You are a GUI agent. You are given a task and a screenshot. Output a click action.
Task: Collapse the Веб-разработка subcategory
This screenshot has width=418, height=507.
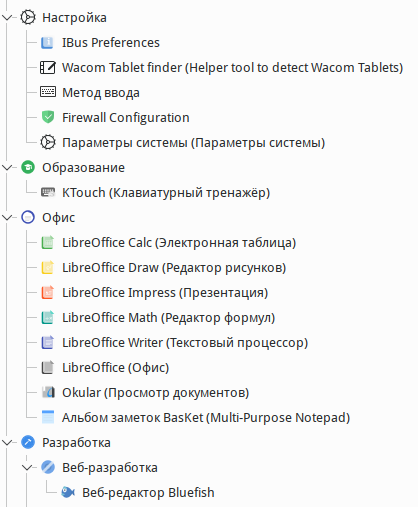[27, 467]
